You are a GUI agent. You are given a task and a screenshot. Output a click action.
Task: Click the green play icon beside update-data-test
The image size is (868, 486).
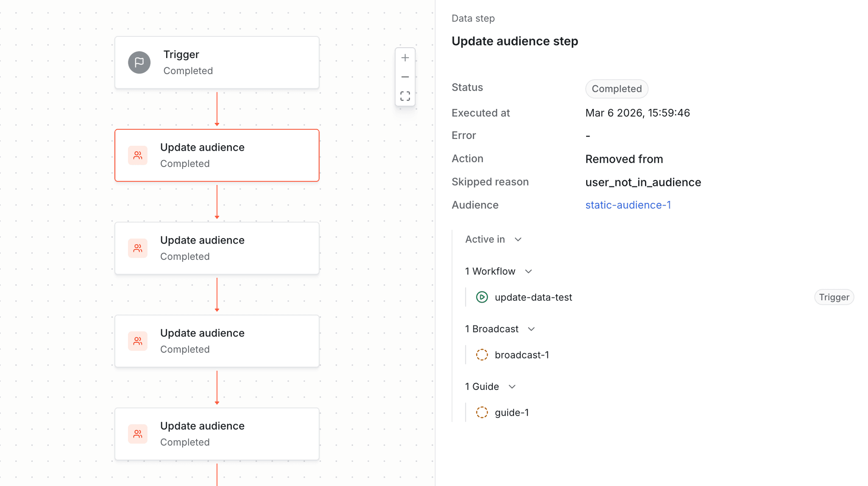[x=482, y=297]
